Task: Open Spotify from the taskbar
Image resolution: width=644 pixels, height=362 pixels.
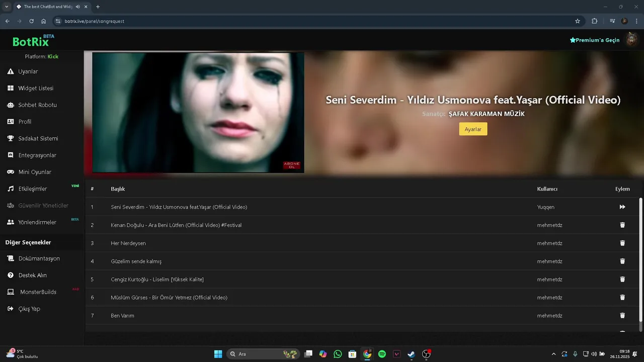Action: [382, 354]
